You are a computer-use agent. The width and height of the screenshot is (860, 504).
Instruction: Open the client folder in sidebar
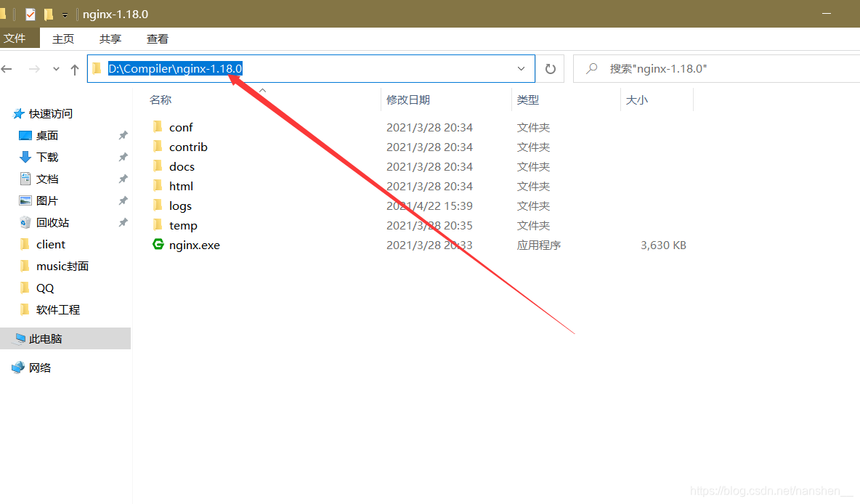[50, 245]
